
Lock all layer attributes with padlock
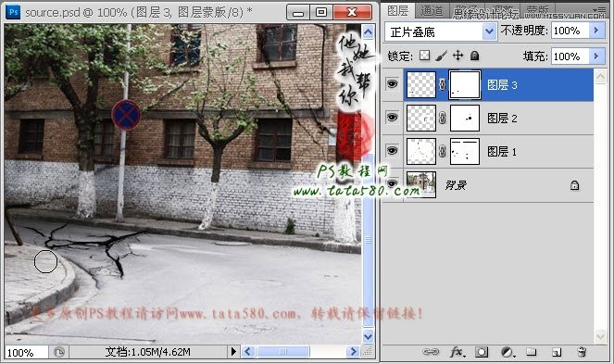(x=474, y=56)
